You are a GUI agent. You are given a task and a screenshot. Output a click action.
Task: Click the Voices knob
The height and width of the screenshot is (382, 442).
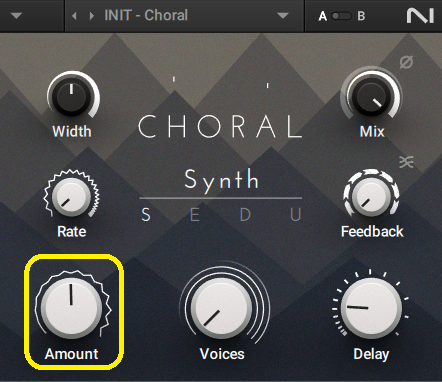coord(222,308)
